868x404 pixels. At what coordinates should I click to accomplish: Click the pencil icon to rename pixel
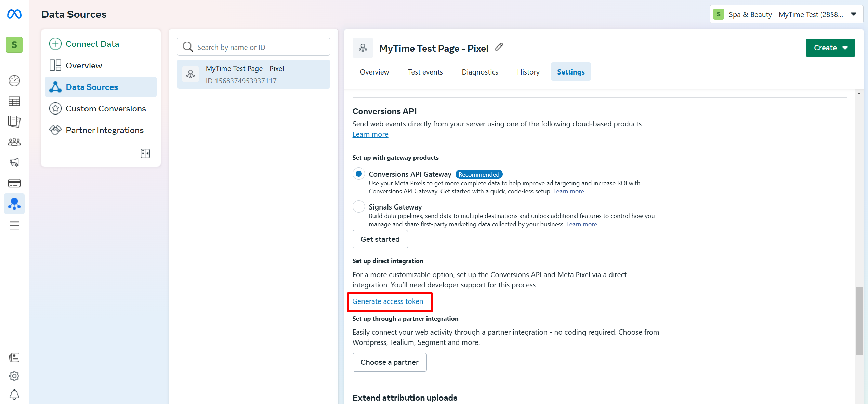[x=499, y=47]
